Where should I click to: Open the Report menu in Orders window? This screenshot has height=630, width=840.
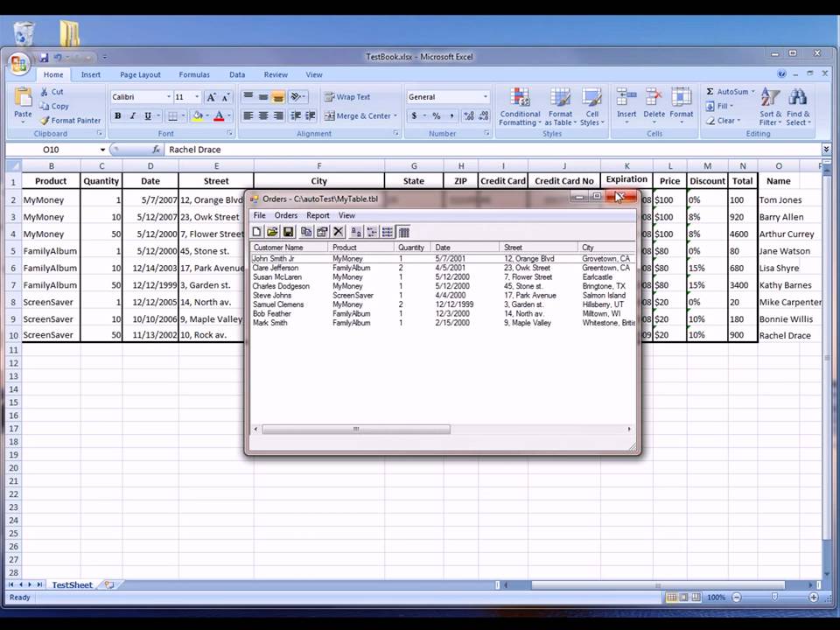[318, 215]
